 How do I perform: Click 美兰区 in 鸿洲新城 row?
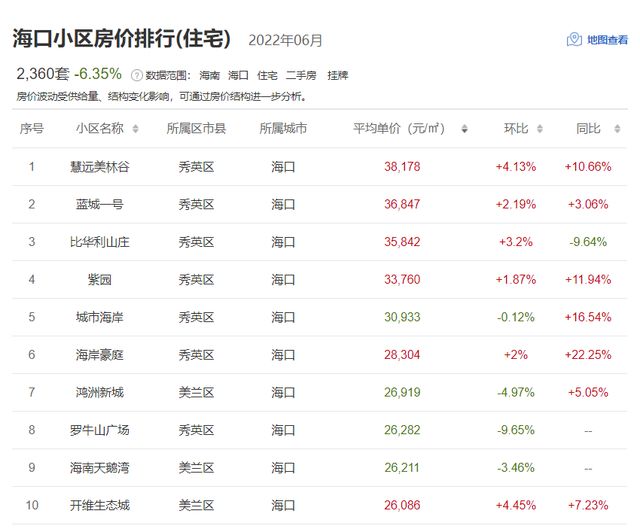tap(196, 392)
